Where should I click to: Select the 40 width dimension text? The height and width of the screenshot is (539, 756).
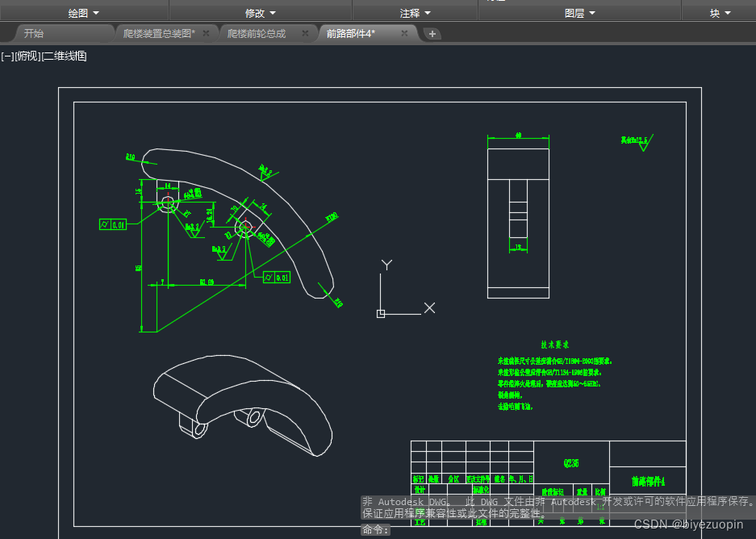518,136
